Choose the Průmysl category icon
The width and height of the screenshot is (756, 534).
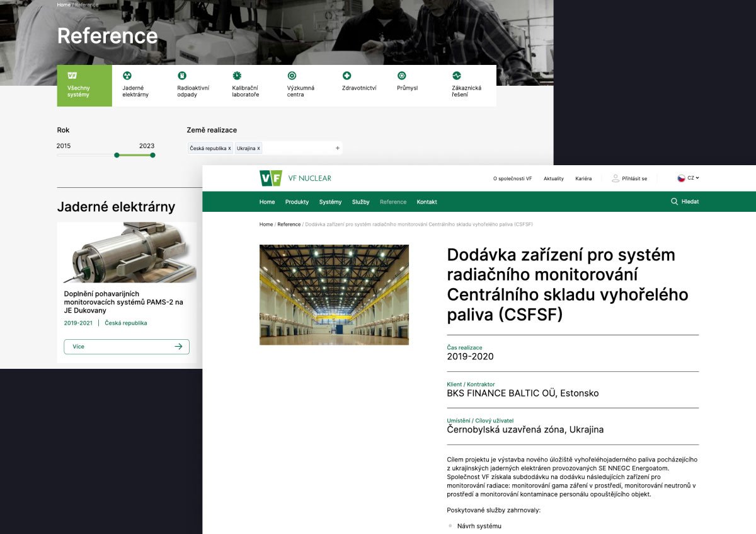[x=401, y=76]
